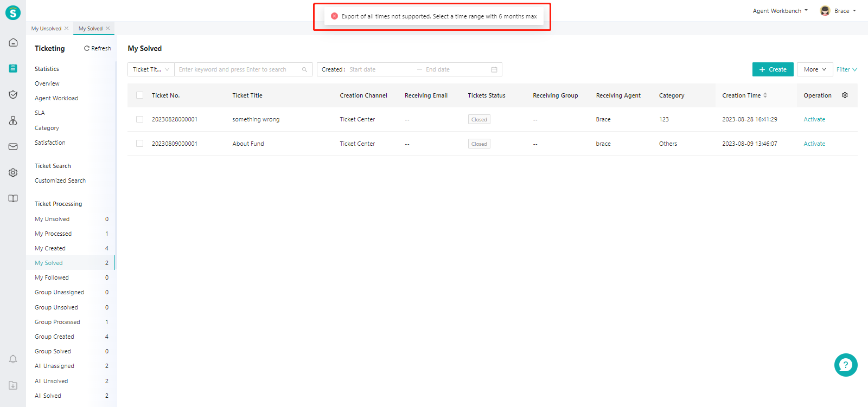Image resolution: width=868 pixels, height=407 pixels.
Task: Open the knowledge book icon in sidebar
Action: (x=13, y=198)
